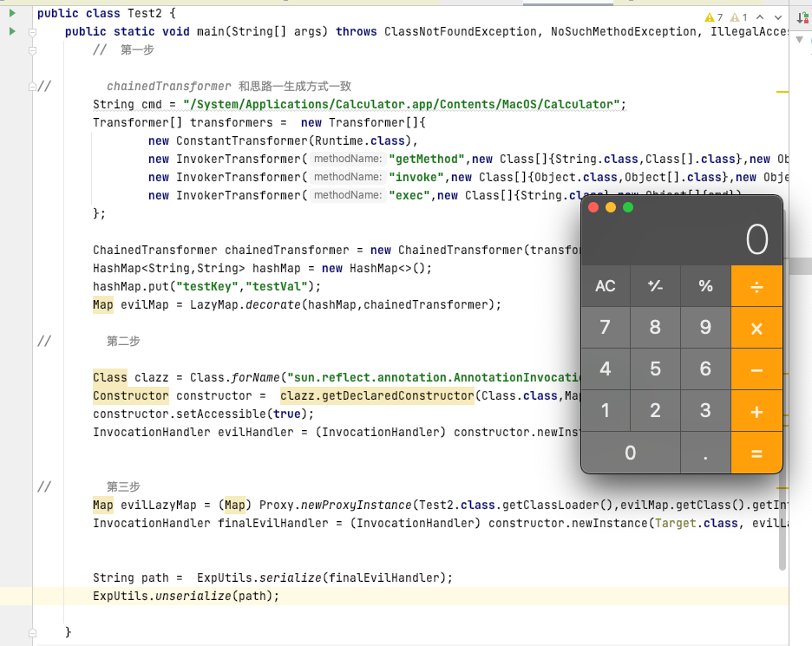Tap the 5 key in Calculator
Viewport: 812px width, 646px height.
pyautogui.click(x=655, y=369)
